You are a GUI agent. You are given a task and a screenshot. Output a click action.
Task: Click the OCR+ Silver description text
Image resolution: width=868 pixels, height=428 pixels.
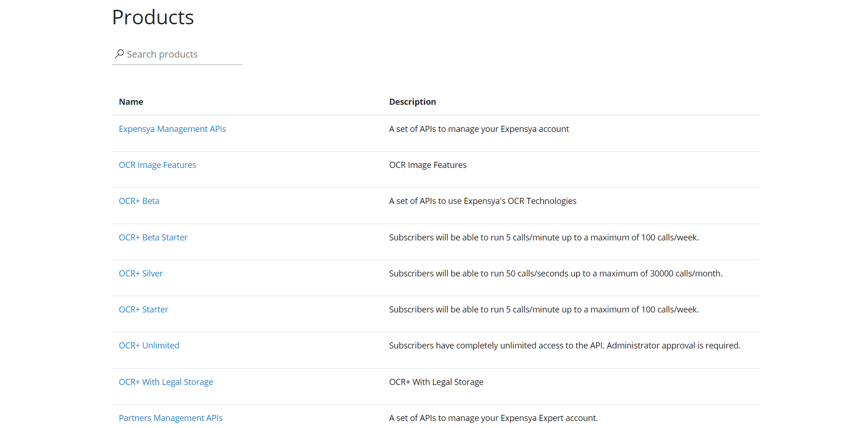pyautogui.click(x=555, y=274)
